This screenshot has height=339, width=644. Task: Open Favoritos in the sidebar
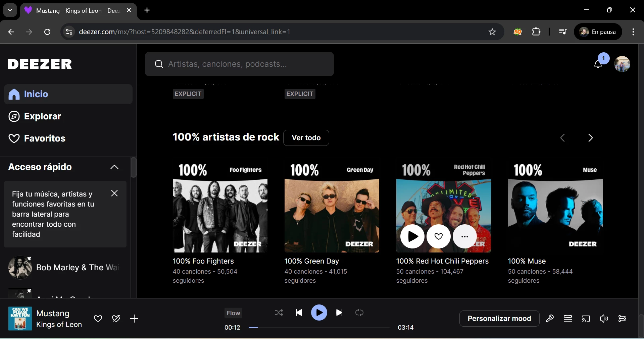[x=44, y=138]
